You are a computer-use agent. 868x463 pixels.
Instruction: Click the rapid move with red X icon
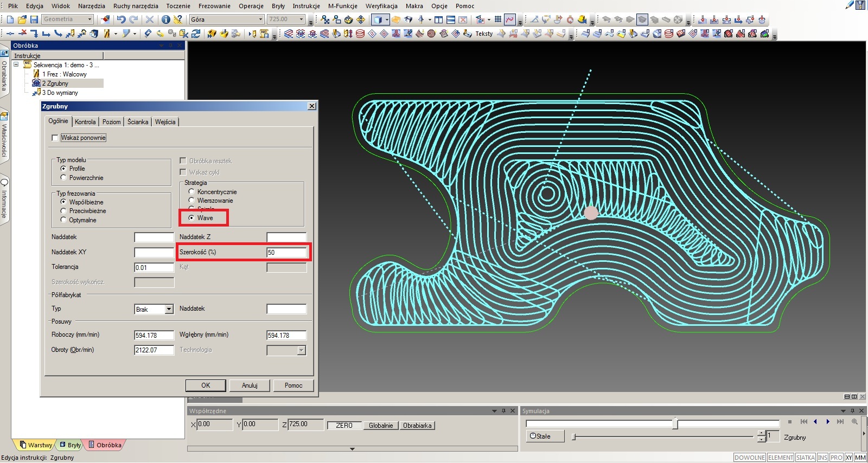pyautogui.click(x=22, y=34)
